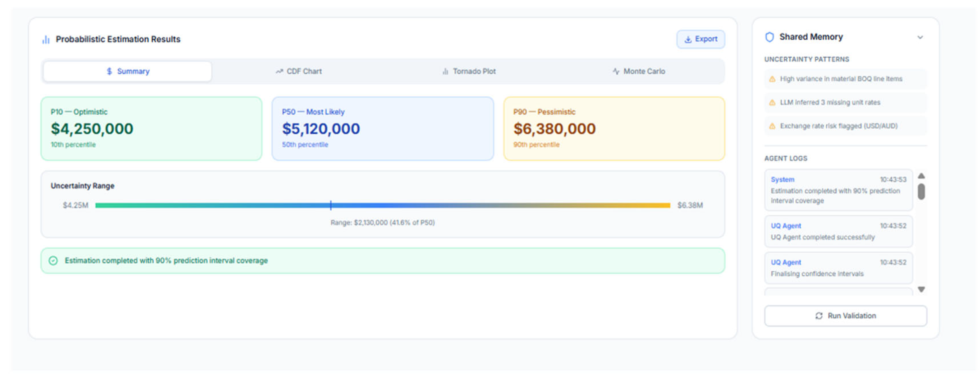Click the shield icon next to Shared Memory
The width and height of the screenshot is (980, 379).
tap(769, 37)
